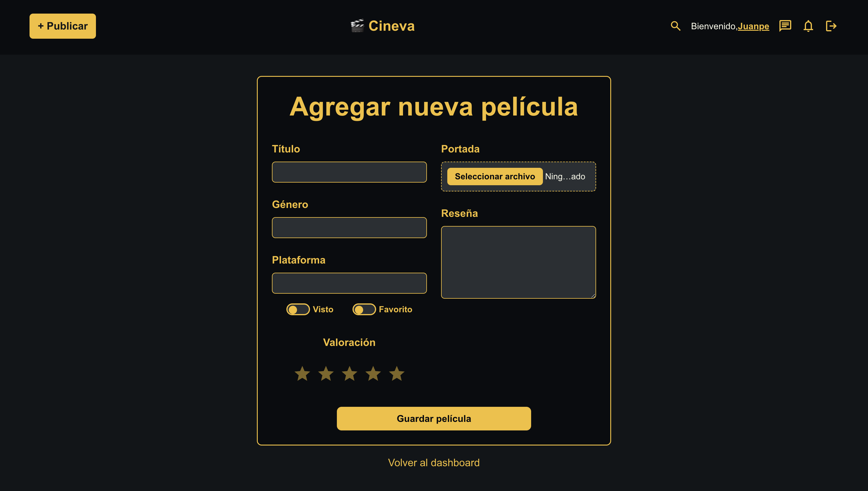This screenshot has height=491, width=868.
Task: Click the logout icon
Action: click(831, 26)
